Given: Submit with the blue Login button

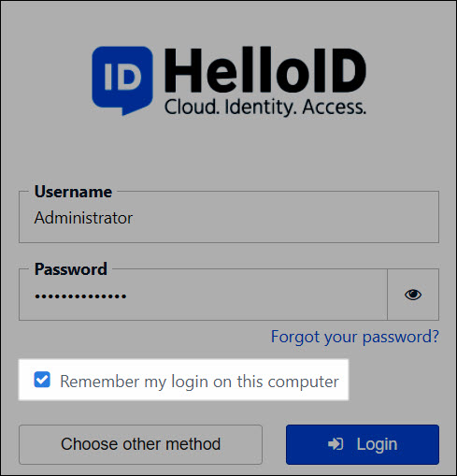Looking at the screenshot, I should (363, 444).
